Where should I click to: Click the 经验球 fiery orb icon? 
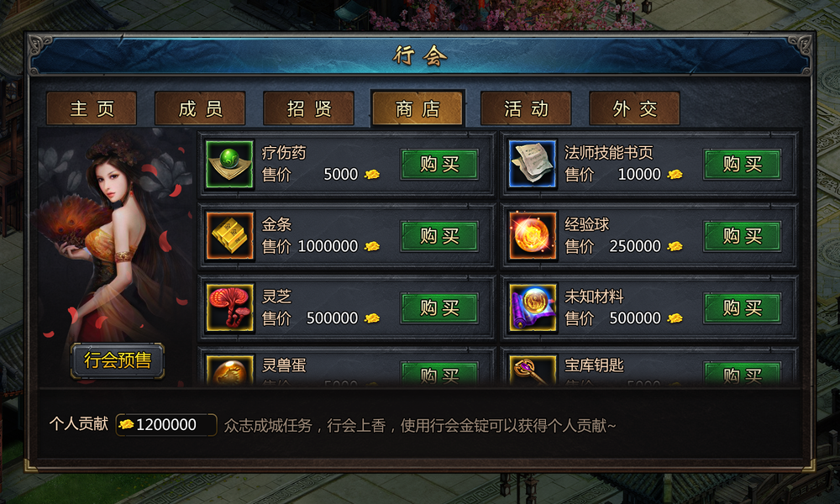click(x=533, y=236)
